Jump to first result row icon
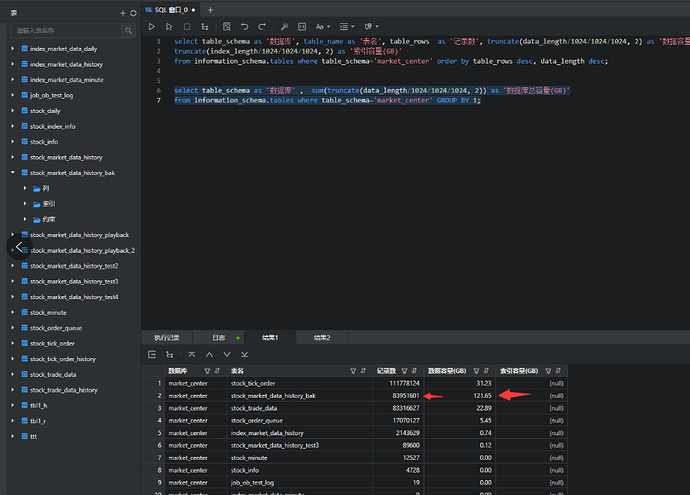 point(191,355)
